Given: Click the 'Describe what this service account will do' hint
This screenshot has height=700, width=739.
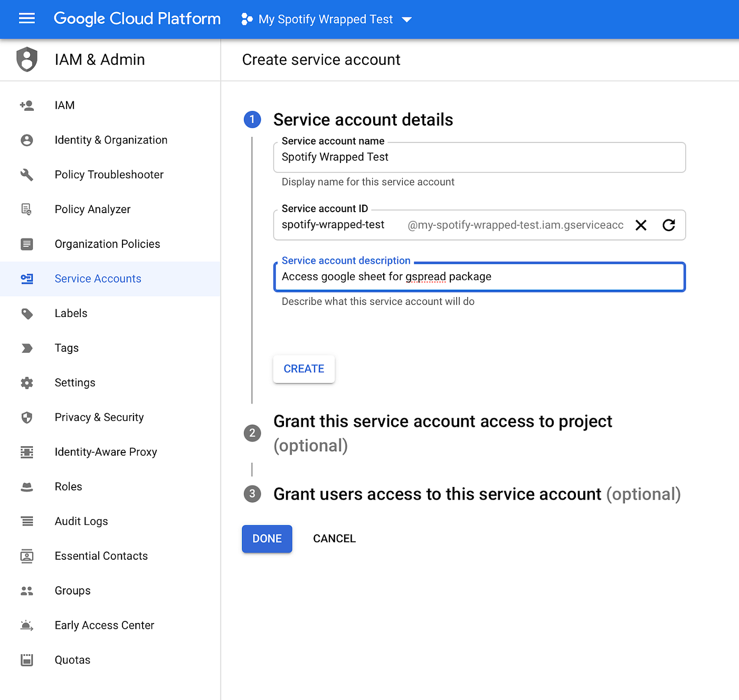Looking at the screenshot, I should [x=378, y=302].
